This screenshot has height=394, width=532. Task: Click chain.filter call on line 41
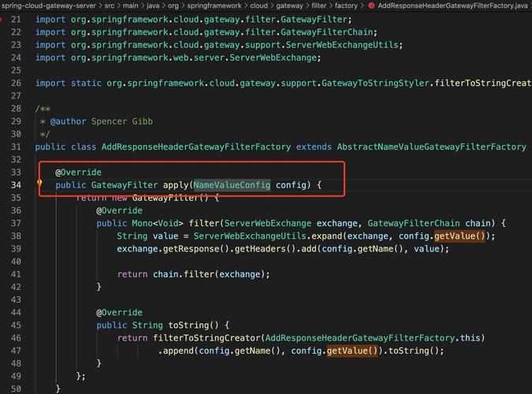[184, 274]
